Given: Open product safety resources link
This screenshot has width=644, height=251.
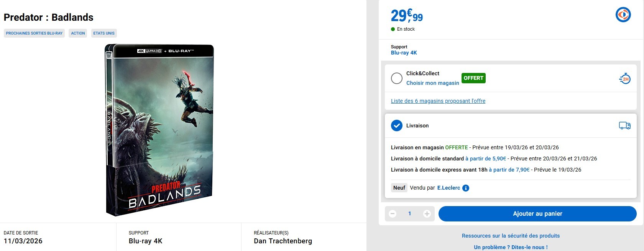Looking at the screenshot, I should click(x=510, y=236).
